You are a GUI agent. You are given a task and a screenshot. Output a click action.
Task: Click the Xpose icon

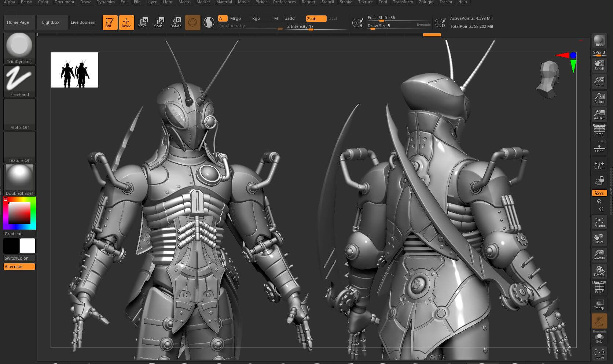click(x=599, y=353)
